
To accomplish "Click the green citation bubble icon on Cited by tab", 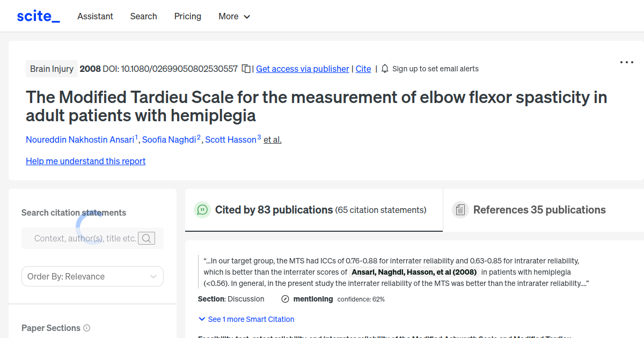I will (x=202, y=210).
